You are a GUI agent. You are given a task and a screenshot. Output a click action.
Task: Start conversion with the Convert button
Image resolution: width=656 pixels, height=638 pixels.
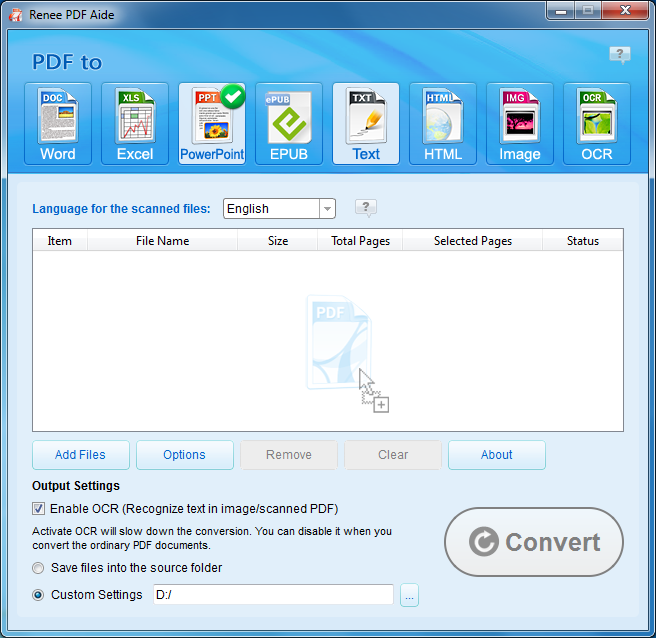point(534,542)
